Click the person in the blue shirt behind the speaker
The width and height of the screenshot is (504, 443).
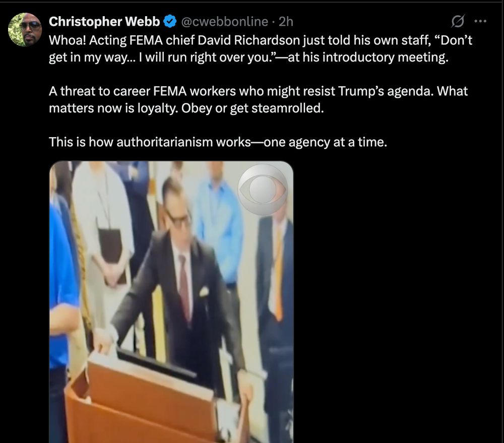220,231
